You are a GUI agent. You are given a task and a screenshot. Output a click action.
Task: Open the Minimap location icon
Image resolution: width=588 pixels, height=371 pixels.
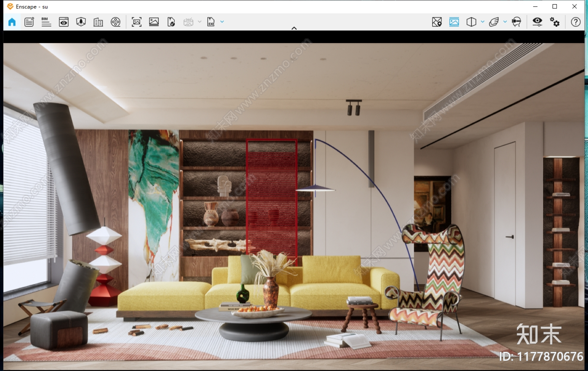pyautogui.click(x=437, y=22)
